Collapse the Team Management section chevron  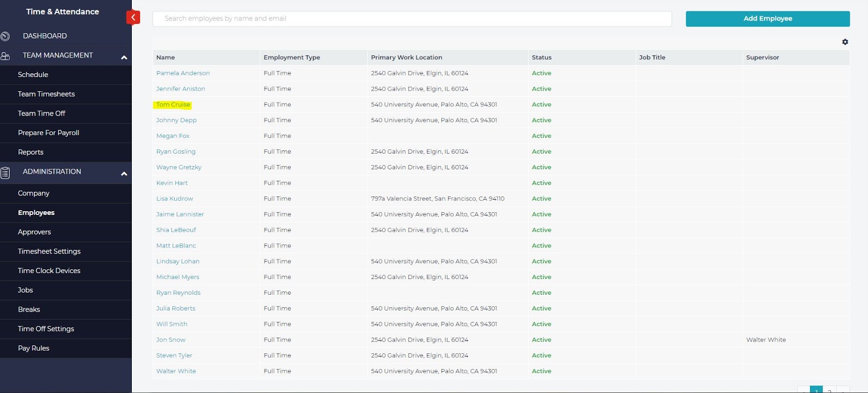pyautogui.click(x=124, y=58)
